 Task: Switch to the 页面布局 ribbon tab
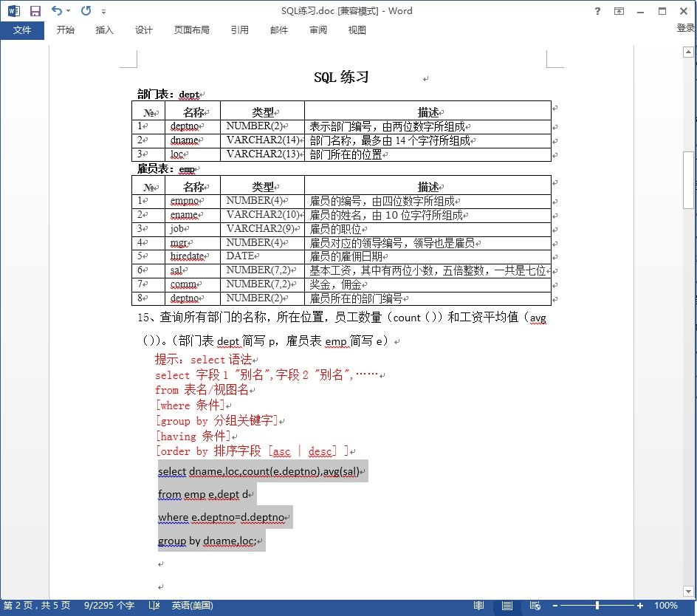click(x=191, y=30)
